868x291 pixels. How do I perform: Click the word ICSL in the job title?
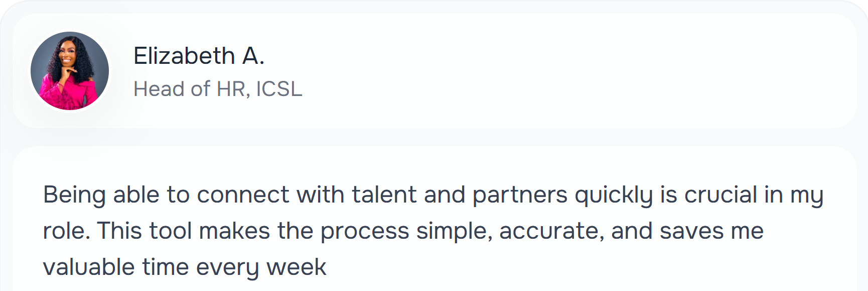tap(279, 89)
